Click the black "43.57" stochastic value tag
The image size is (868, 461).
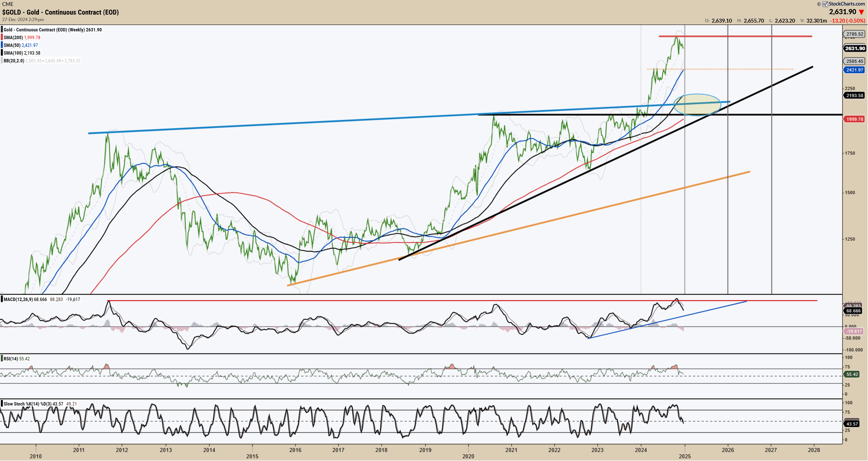852,424
